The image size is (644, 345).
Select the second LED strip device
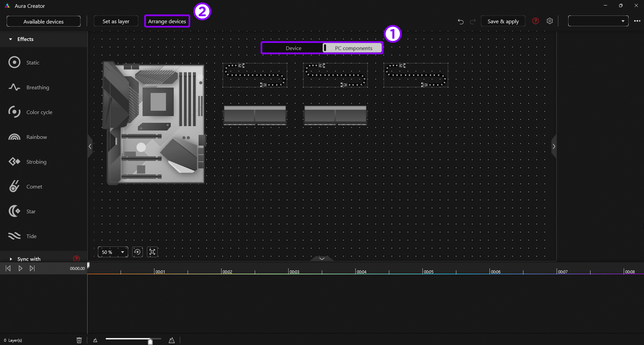pyautogui.click(x=335, y=75)
